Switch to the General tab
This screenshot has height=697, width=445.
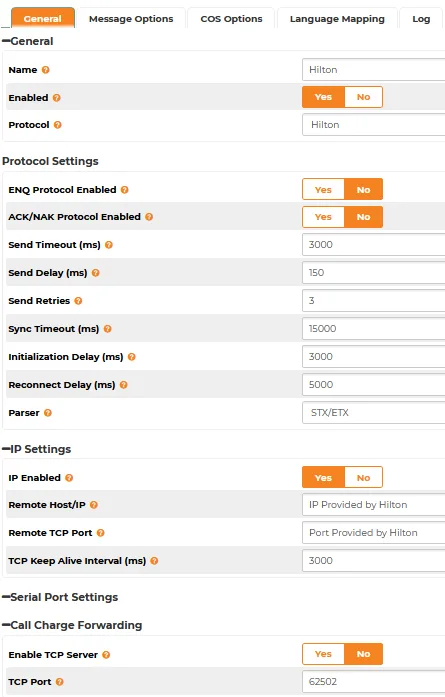[x=43, y=18]
